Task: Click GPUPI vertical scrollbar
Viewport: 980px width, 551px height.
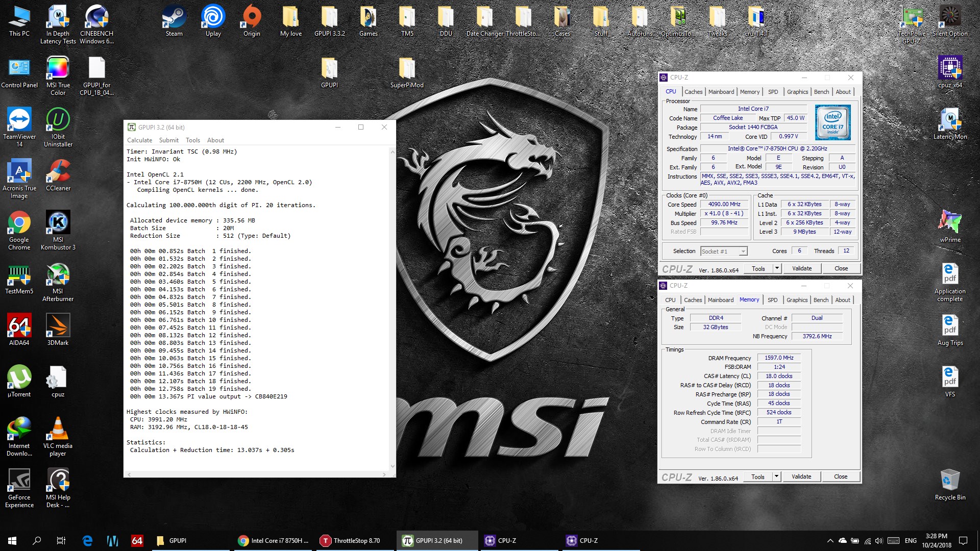Action: pyautogui.click(x=393, y=309)
